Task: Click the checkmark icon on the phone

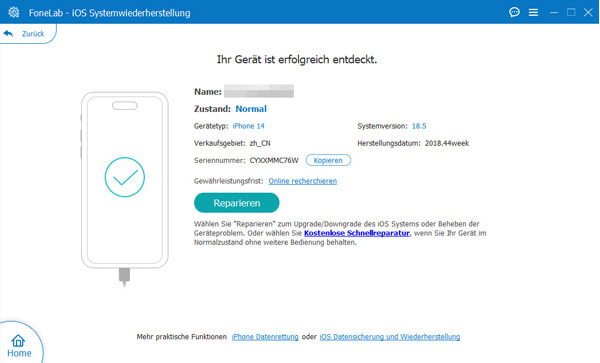Action: [x=125, y=177]
